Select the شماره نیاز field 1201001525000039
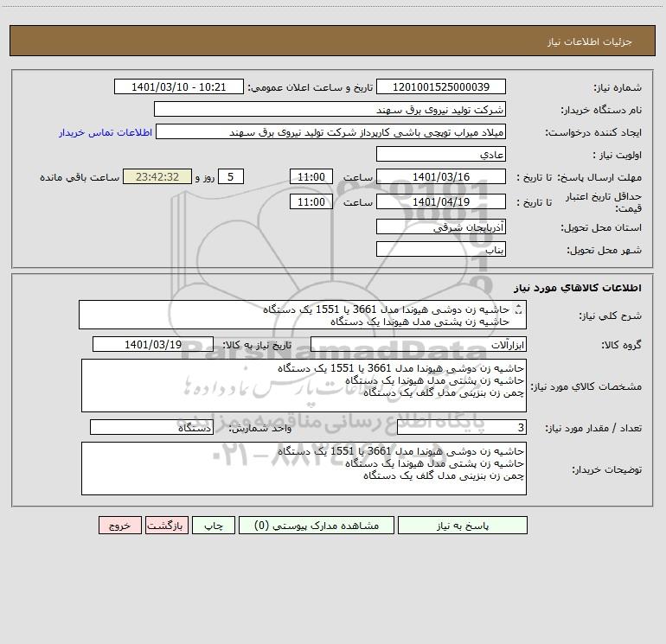Image resolution: width=666 pixels, height=644 pixels. click(x=441, y=86)
